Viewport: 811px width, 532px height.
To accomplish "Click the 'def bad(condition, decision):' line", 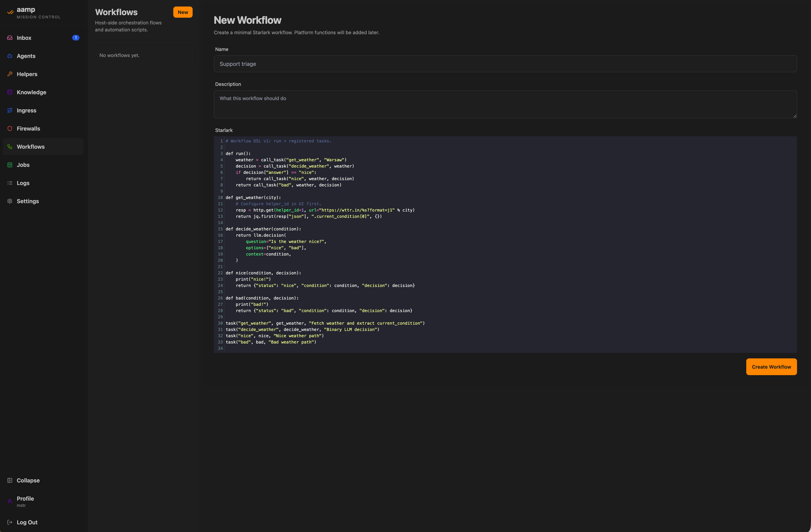I will pos(262,298).
